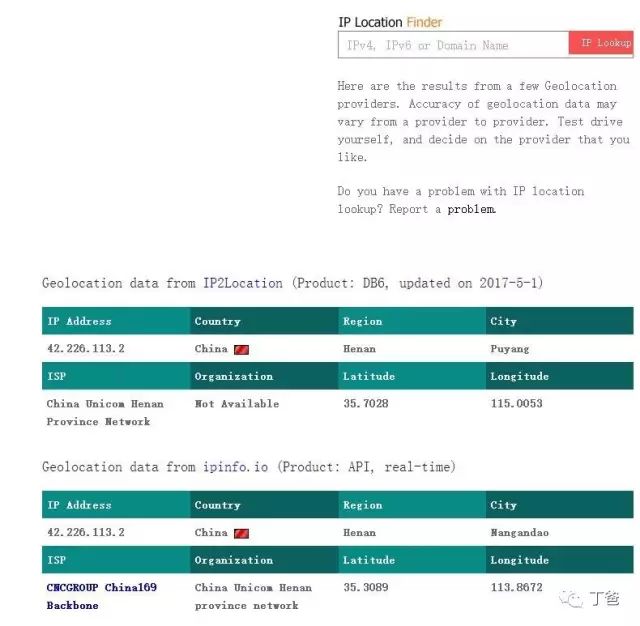Select city value Nangandao

(x=519, y=533)
